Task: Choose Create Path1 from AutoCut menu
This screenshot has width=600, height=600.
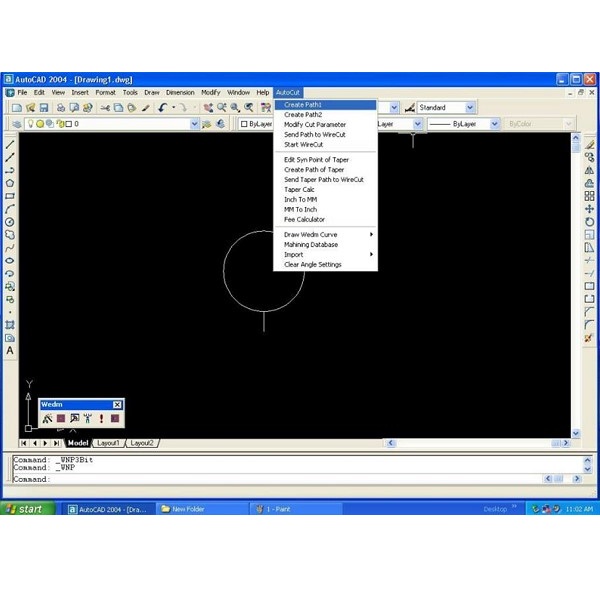Action: pyautogui.click(x=326, y=105)
